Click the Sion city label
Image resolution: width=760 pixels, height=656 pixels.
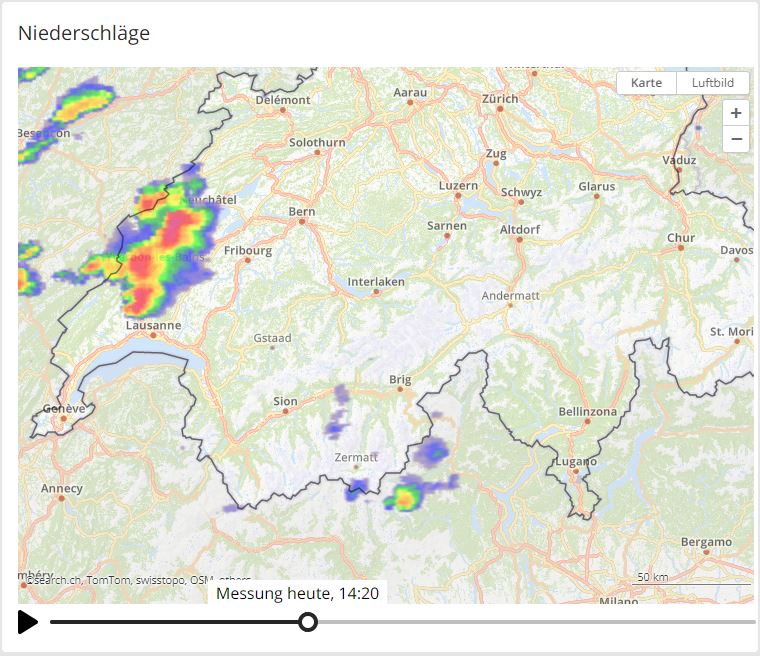(x=285, y=401)
